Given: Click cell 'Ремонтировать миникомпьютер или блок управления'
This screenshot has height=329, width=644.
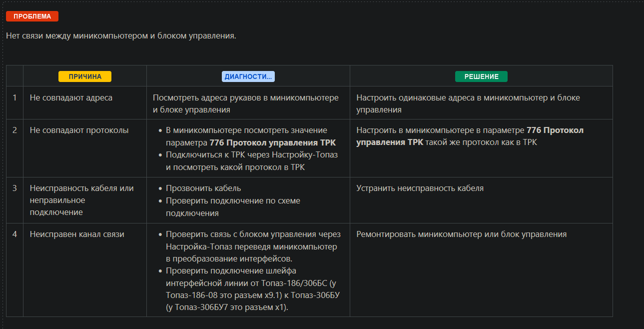Looking at the screenshot, I should coord(481,269).
